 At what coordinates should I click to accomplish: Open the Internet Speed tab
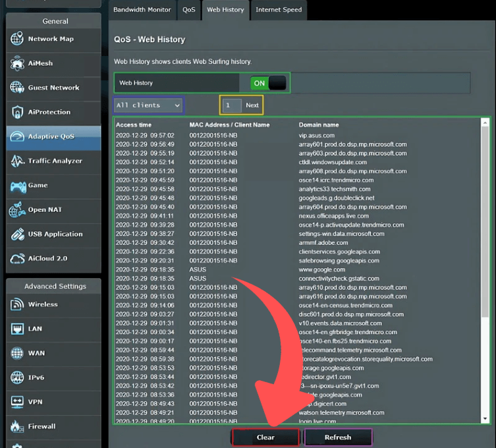[x=279, y=10]
